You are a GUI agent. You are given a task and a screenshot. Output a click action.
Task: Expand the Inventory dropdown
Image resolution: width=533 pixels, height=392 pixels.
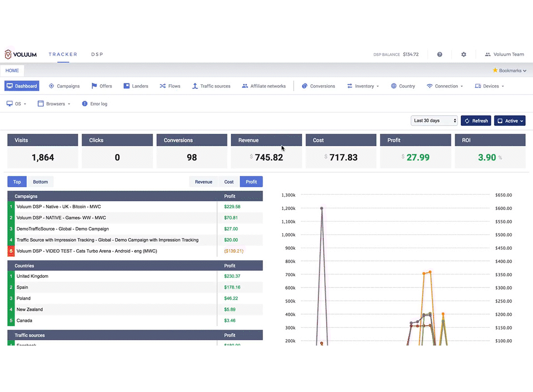click(363, 86)
